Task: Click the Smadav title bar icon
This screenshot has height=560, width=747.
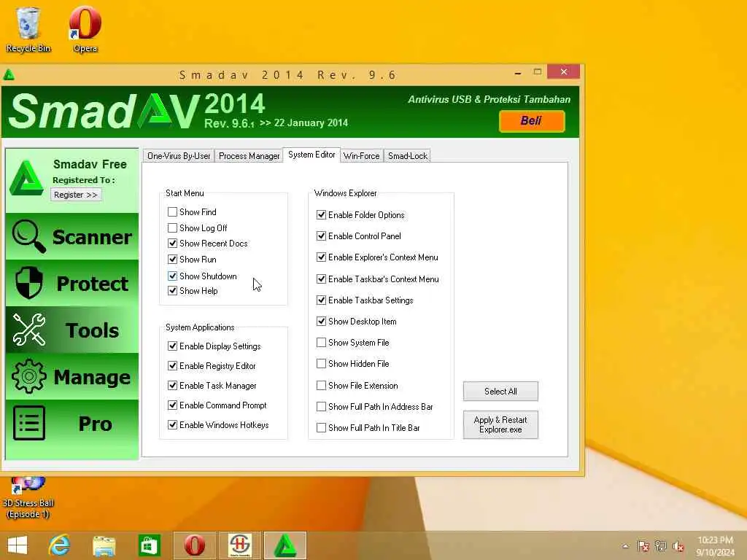Action: [x=9, y=74]
